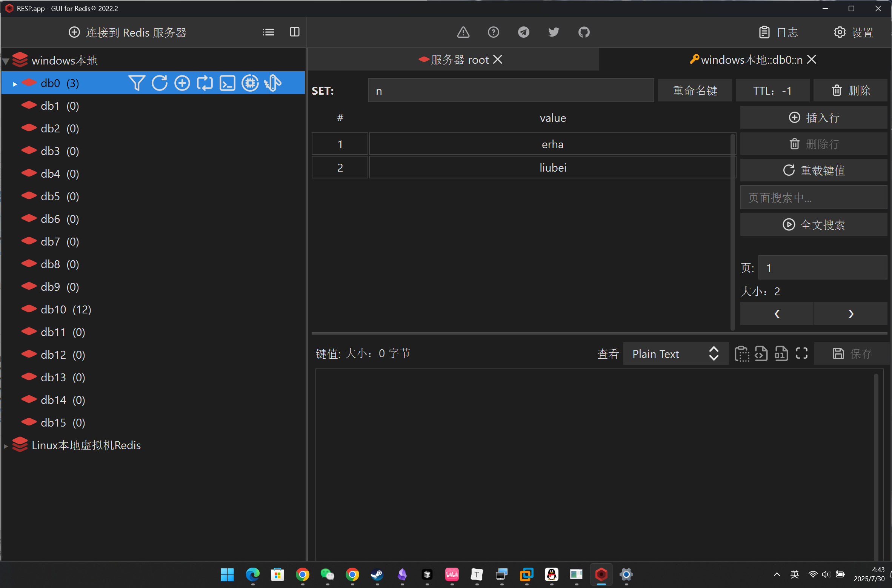Toggle the list view mode icon
The height and width of the screenshot is (588, 892).
(x=269, y=32)
